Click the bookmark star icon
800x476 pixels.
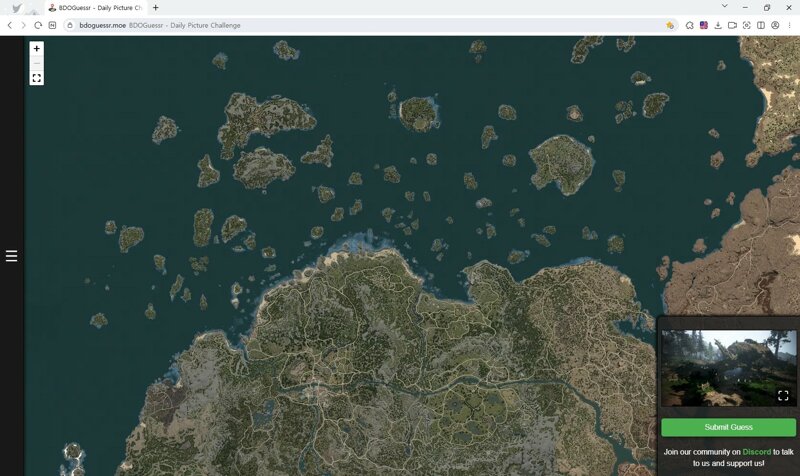(x=669, y=25)
